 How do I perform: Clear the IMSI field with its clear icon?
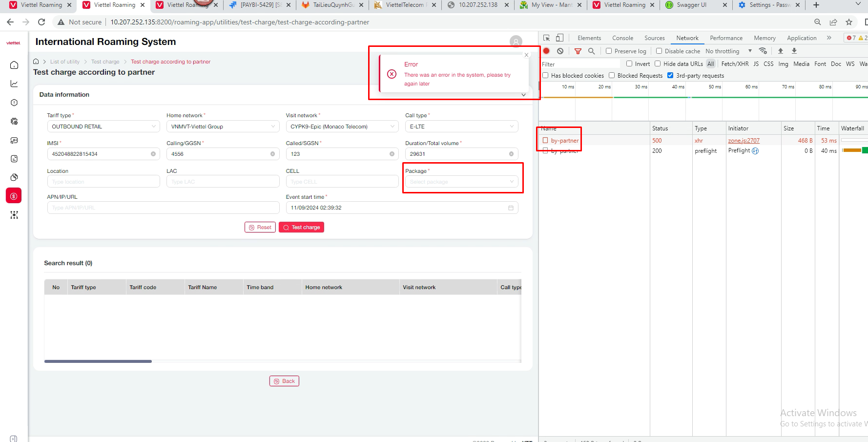[153, 154]
